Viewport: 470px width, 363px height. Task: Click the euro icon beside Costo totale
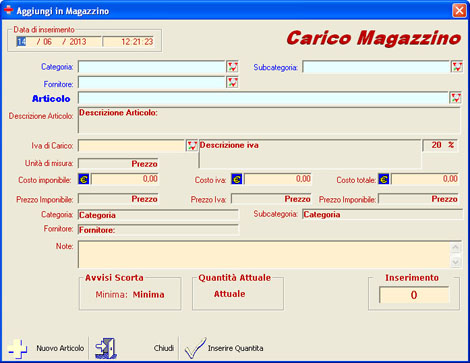tap(384, 179)
